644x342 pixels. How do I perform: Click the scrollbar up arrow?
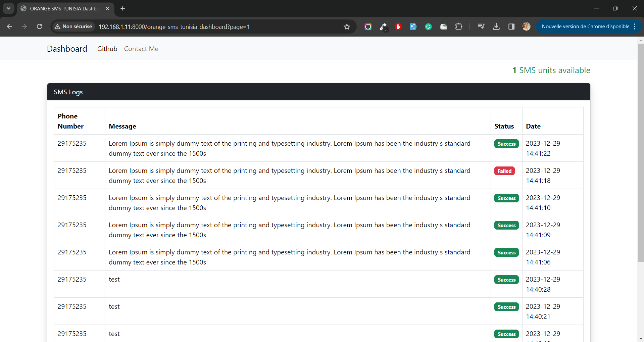pos(641,40)
